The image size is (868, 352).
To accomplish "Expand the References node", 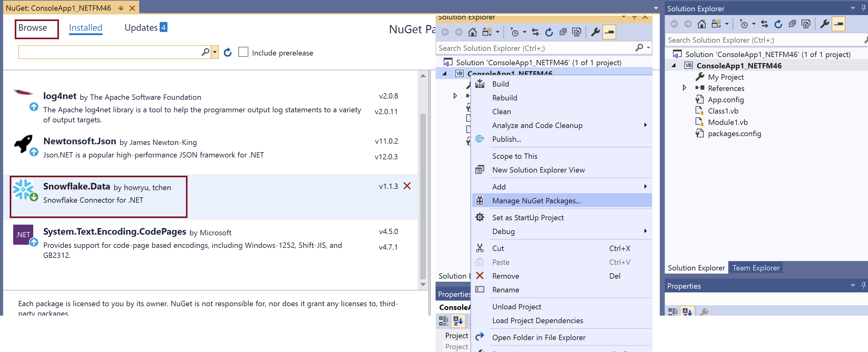I will click(684, 88).
